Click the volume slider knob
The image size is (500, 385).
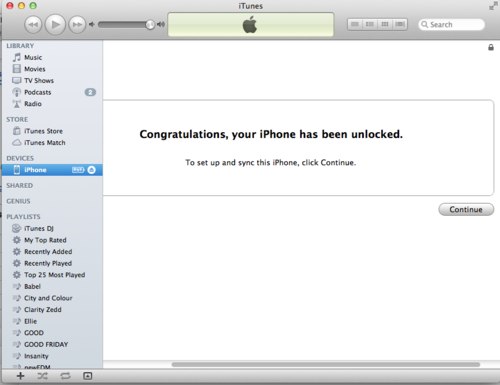[150, 24]
